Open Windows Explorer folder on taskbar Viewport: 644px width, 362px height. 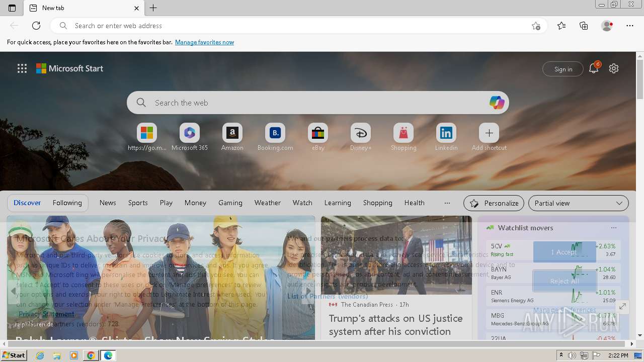57,355
